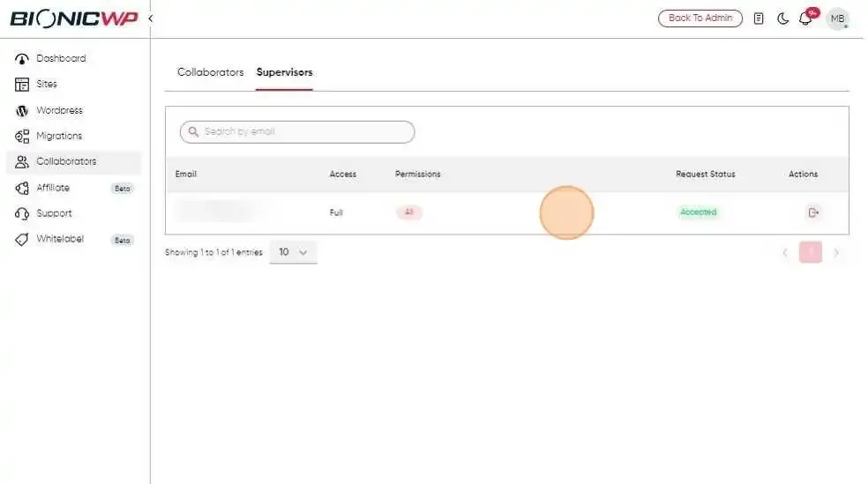Click the Beta badge beside Whitelabel
The width and height of the screenshot is (868, 484).
[x=123, y=240]
